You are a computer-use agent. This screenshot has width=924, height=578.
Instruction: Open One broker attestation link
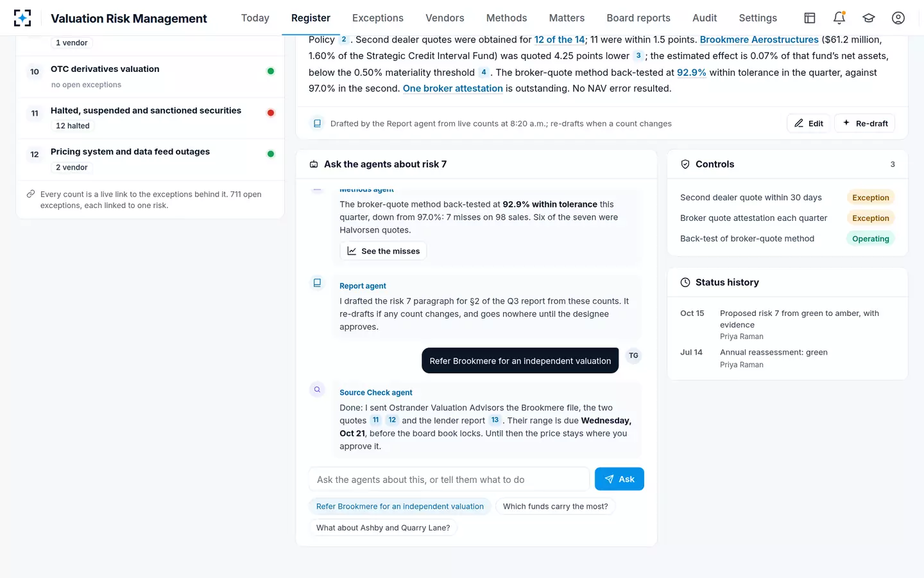[x=453, y=89]
